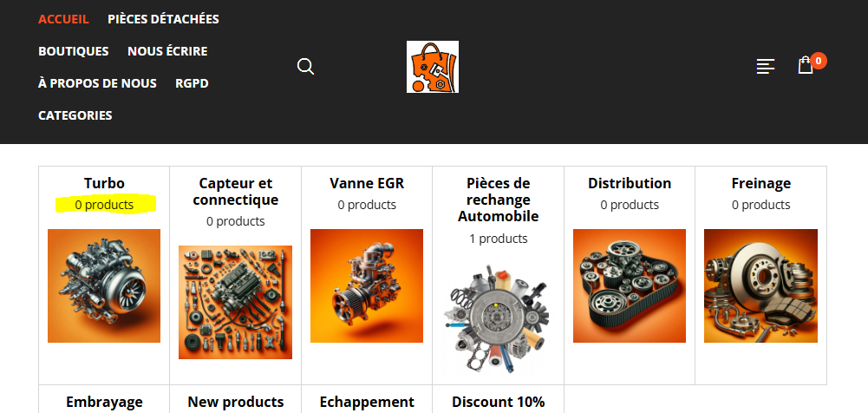Open the Boutiques menu item
This screenshot has height=413, width=868.
[x=74, y=51]
